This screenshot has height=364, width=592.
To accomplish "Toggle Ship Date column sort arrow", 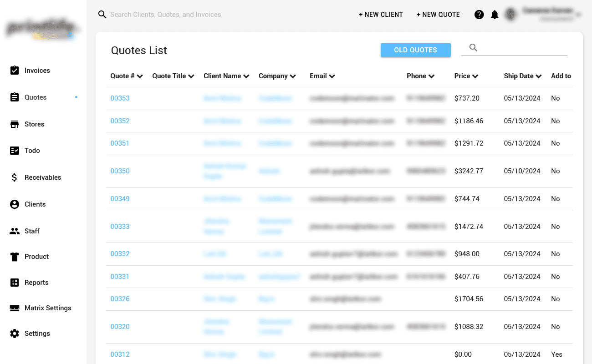I will point(539,76).
